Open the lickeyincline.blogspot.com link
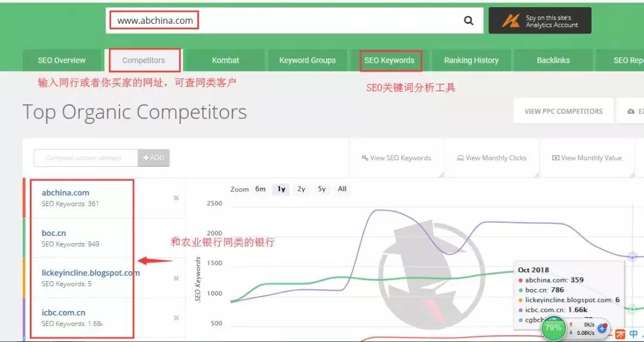The height and width of the screenshot is (342, 644). coord(91,273)
